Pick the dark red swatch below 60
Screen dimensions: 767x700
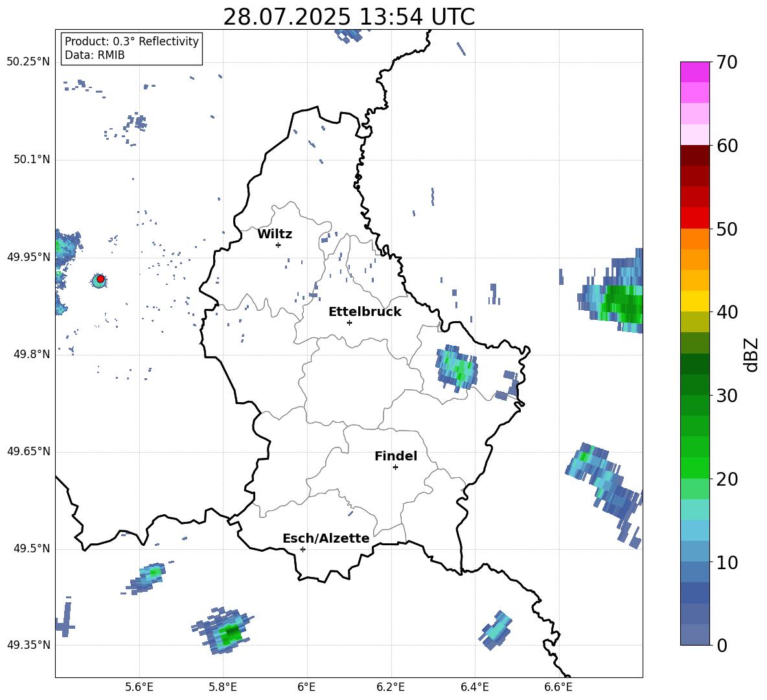click(694, 155)
